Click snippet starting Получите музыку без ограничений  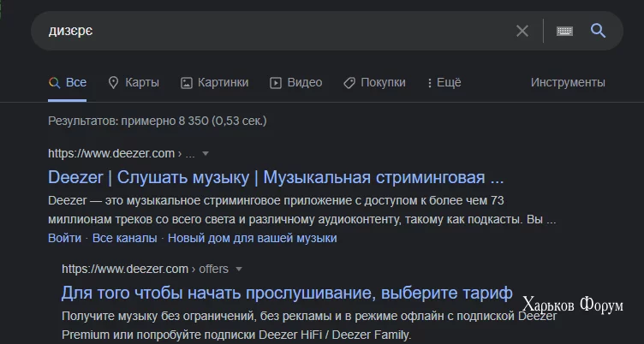coord(309,325)
